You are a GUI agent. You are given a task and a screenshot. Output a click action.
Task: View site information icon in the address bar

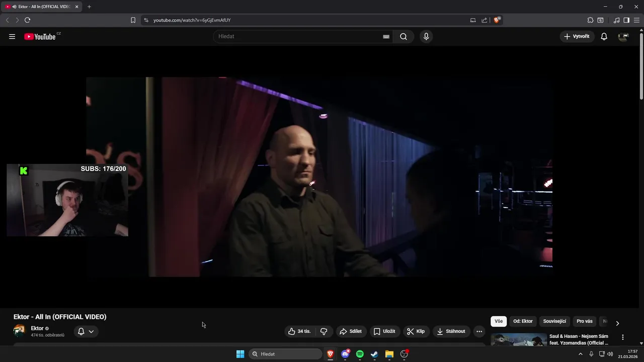tap(146, 20)
